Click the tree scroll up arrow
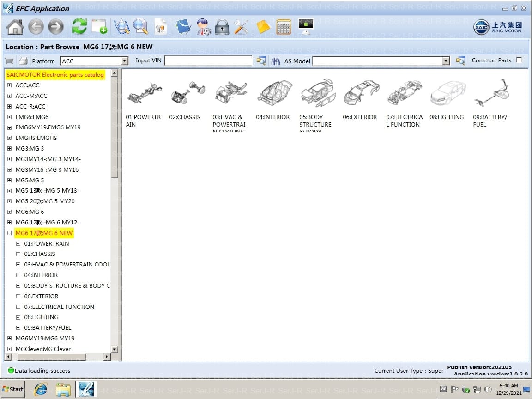This screenshot has height=399, width=532. coord(115,73)
